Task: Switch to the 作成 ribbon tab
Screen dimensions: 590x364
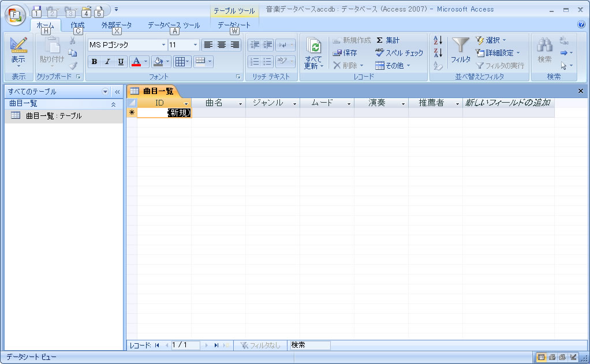Action: [x=77, y=25]
